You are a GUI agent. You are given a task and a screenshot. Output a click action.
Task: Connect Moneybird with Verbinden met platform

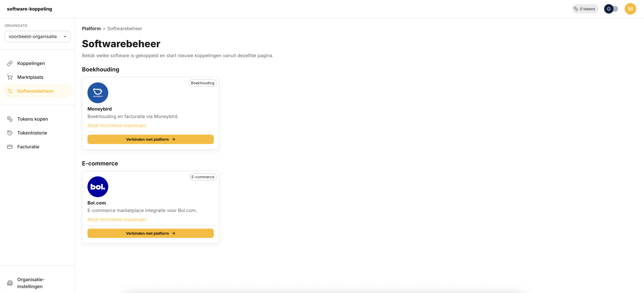(151, 139)
